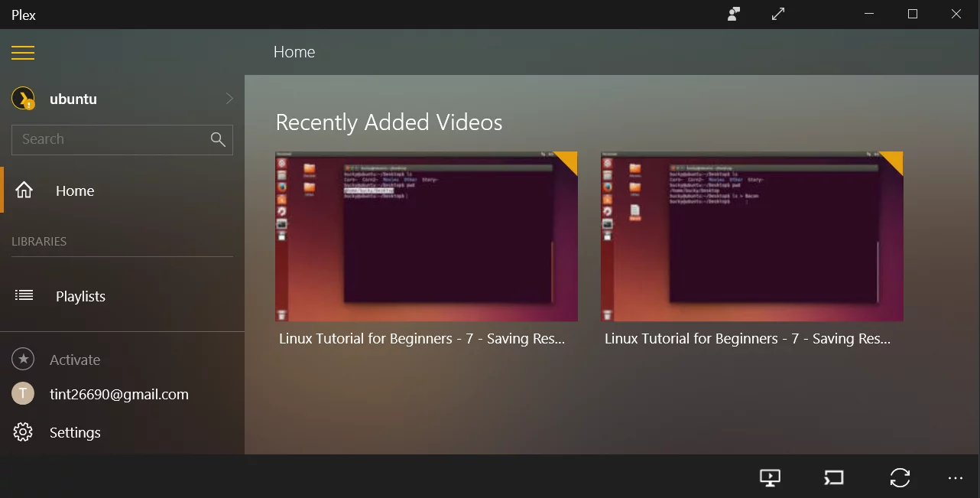Viewport: 980px width, 498px height.
Task: Click the cast to device icon
Action: click(x=834, y=478)
